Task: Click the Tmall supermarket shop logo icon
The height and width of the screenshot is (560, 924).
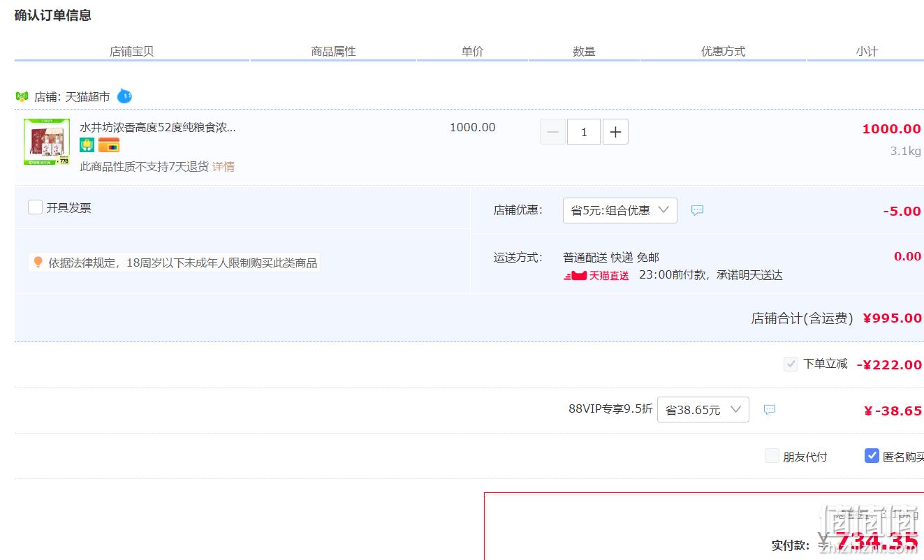Action: 22,96
